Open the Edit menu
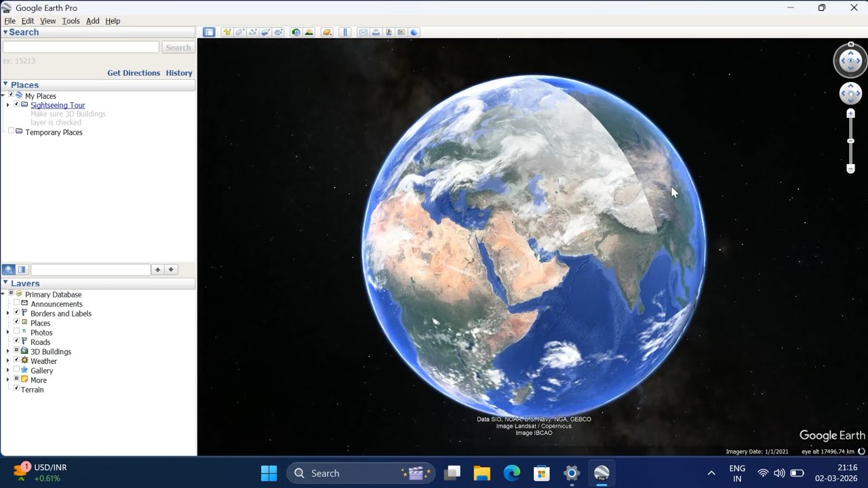 pos(28,21)
